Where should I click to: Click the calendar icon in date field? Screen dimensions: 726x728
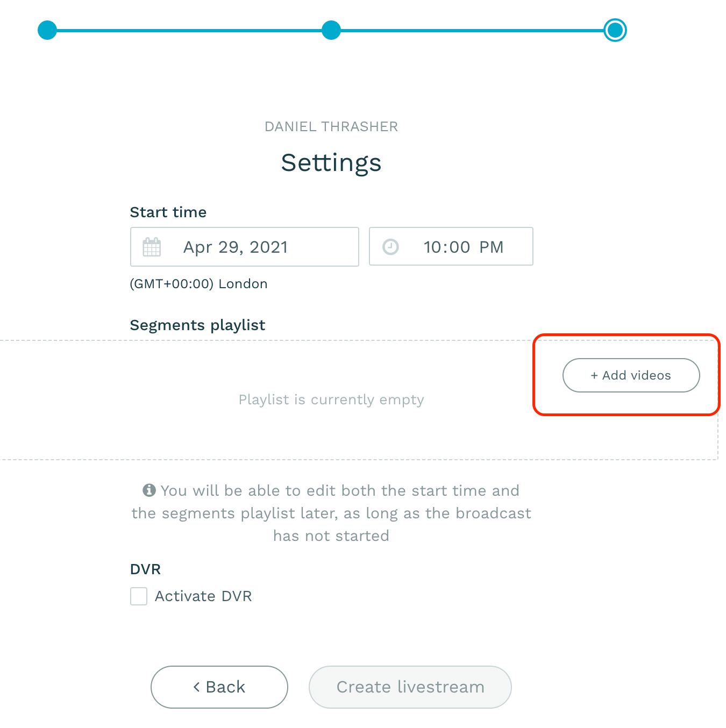click(152, 247)
